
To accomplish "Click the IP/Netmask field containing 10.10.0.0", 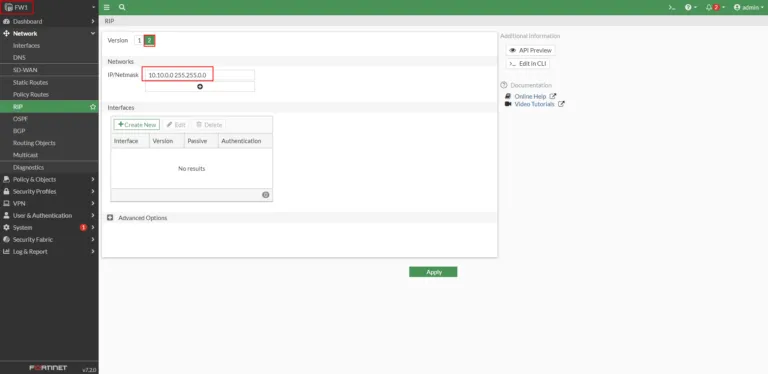I will 199,75.
